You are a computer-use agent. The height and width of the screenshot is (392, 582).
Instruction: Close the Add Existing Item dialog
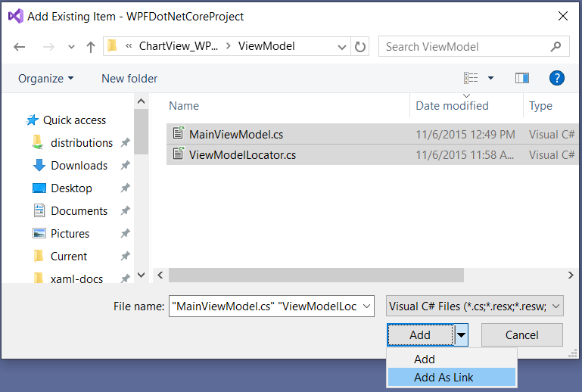(563, 16)
